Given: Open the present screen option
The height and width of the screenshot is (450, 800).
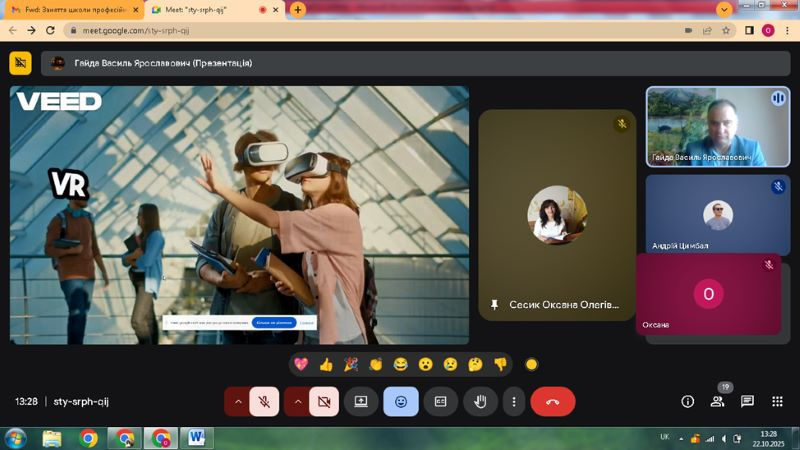Looking at the screenshot, I should 360,401.
